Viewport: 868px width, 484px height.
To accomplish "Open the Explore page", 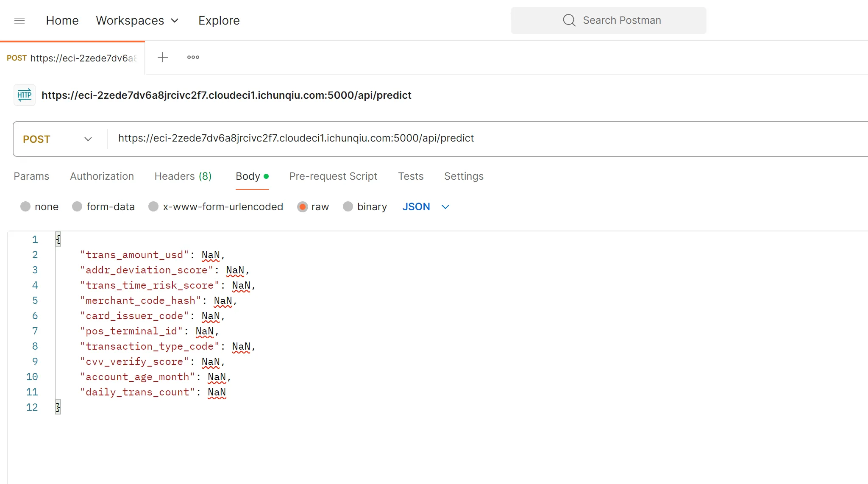I will [219, 21].
